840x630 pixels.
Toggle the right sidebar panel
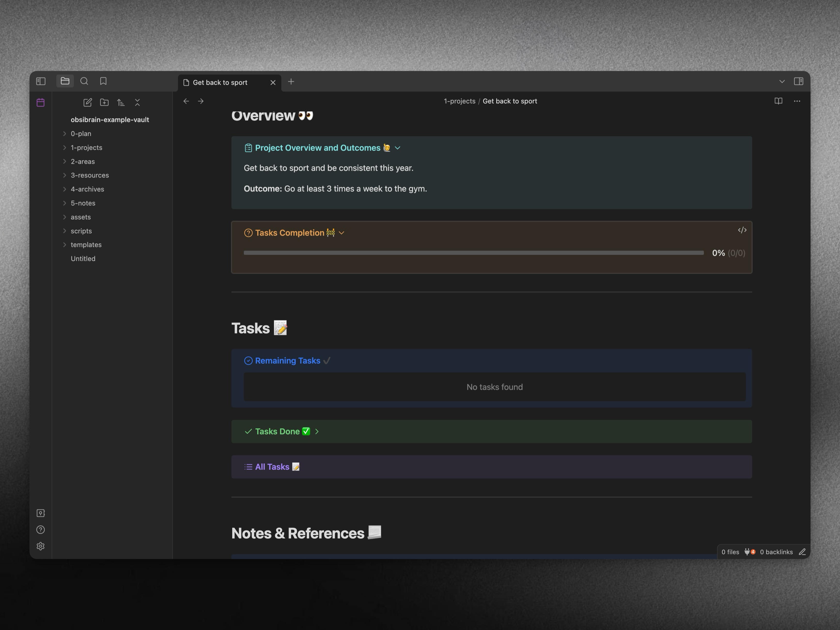click(798, 81)
